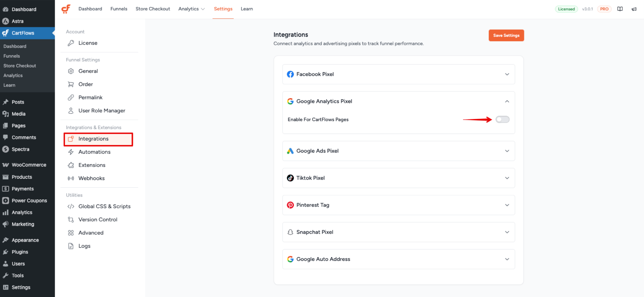Screen dimensions: 644x297
Task: Click the megaphone announcements icon
Action: (x=634, y=9)
